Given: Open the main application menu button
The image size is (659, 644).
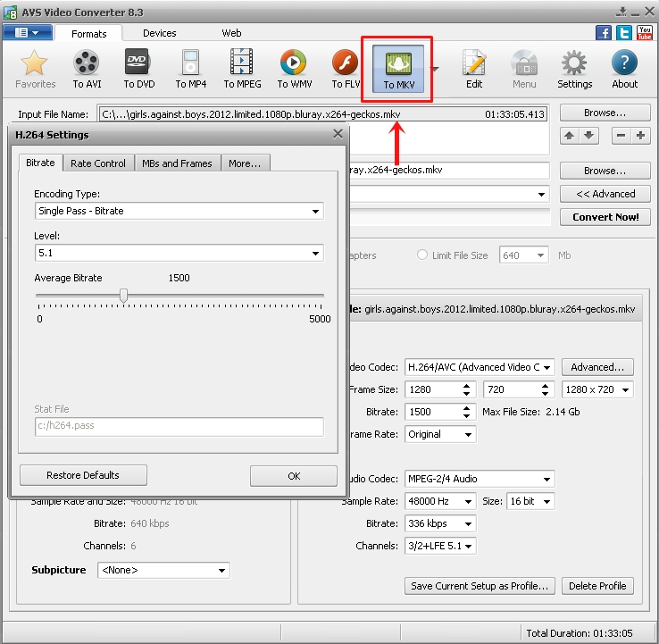Looking at the screenshot, I should point(28,32).
